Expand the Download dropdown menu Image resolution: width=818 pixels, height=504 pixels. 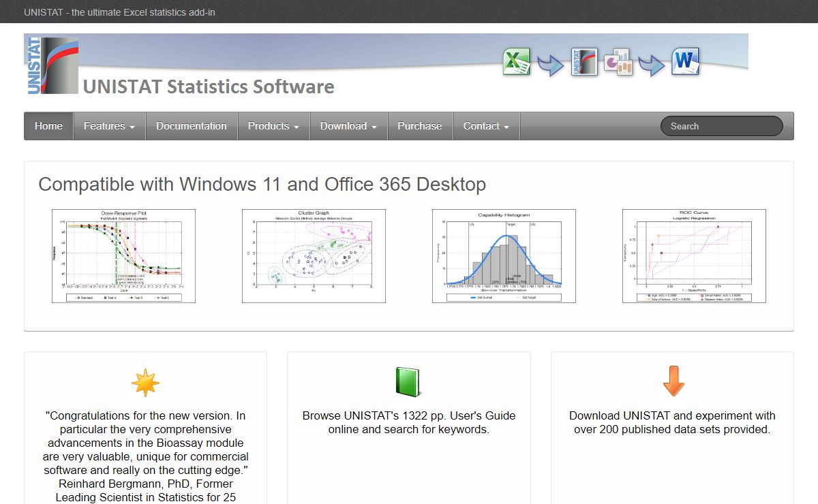(x=348, y=126)
